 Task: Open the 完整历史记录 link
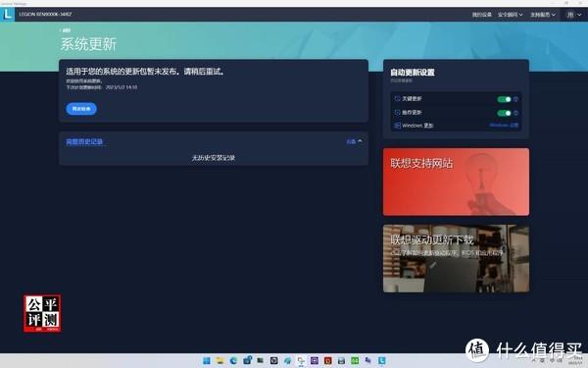click(x=84, y=141)
